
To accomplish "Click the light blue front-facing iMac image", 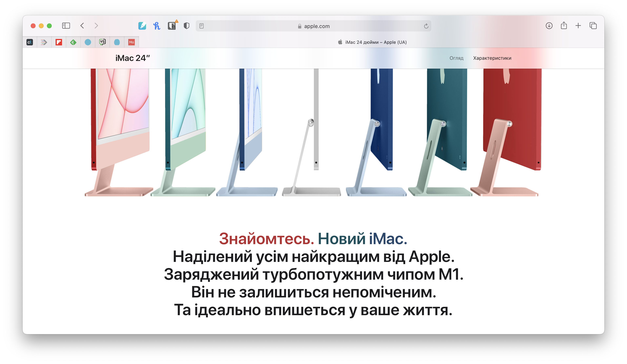I will click(x=247, y=132).
